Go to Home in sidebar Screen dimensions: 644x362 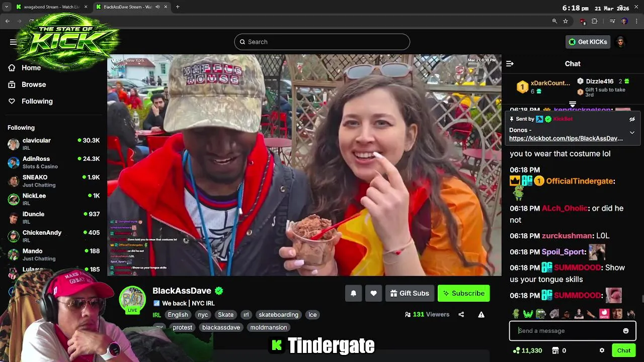[x=25, y=68]
